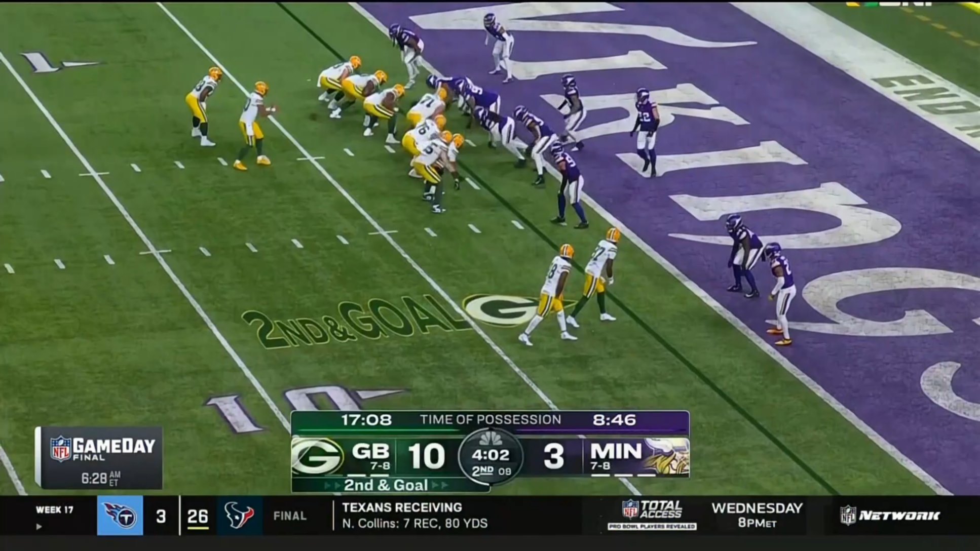980x551 pixels.
Task: Click the 4:02 game clock
Action: (x=491, y=455)
